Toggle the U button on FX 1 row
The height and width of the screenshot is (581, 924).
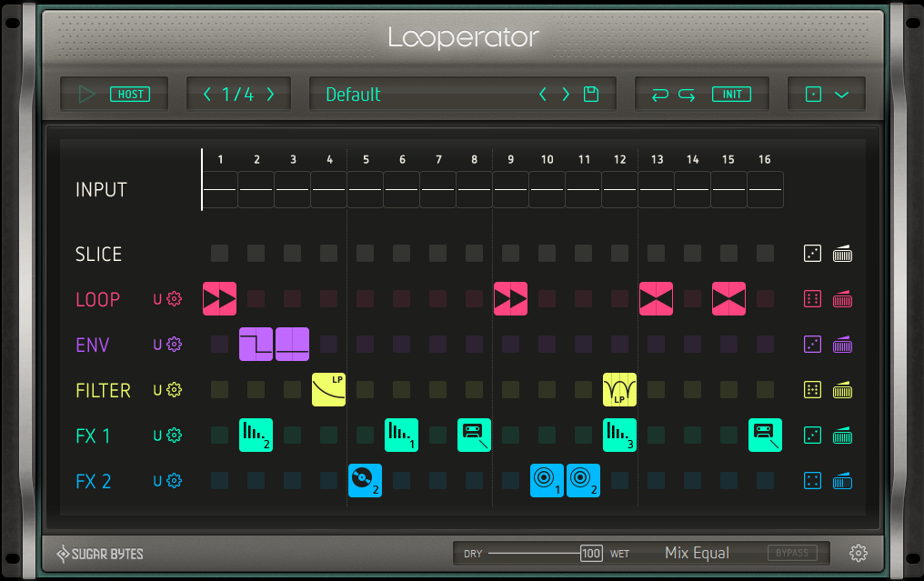(x=157, y=436)
